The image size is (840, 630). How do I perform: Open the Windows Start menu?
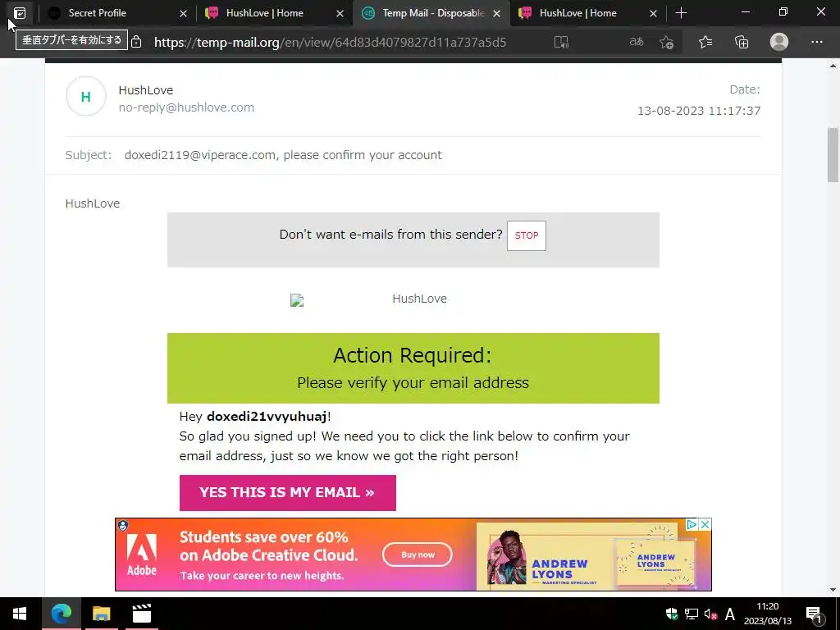tap(20, 614)
